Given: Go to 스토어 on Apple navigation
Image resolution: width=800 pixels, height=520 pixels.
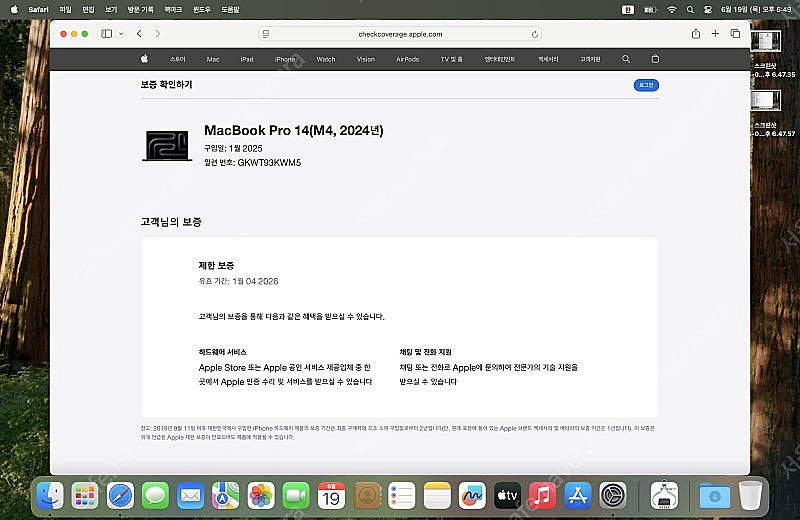Looking at the screenshot, I should (x=178, y=59).
